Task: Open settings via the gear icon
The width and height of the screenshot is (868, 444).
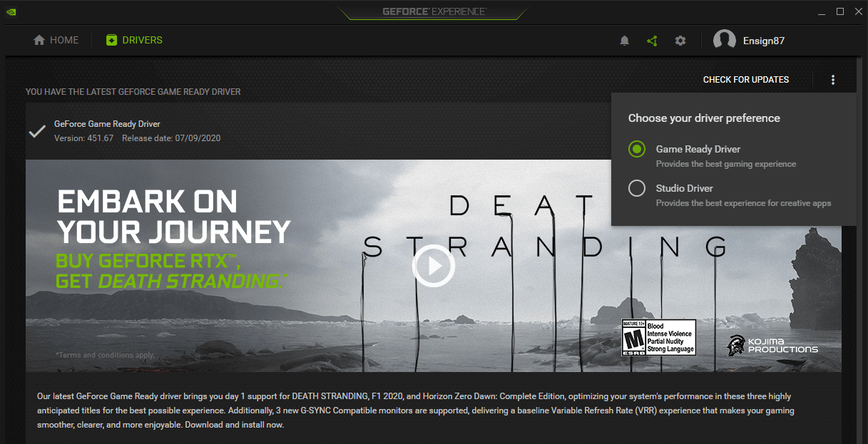Action: (680, 41)
